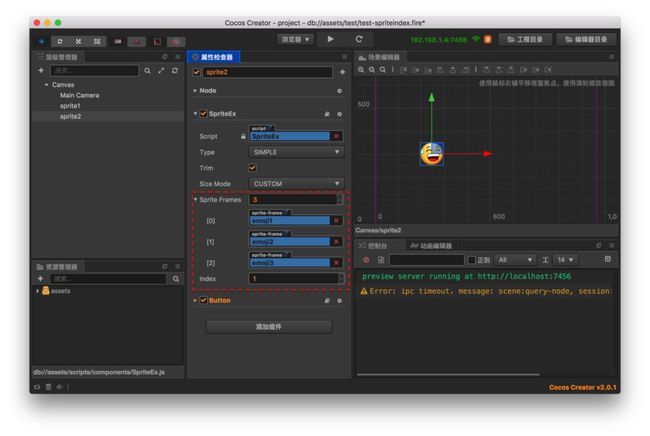Open the Type SIMPLE dropdown
Viewport: 650px width, 436px height.
pos(296,152)
